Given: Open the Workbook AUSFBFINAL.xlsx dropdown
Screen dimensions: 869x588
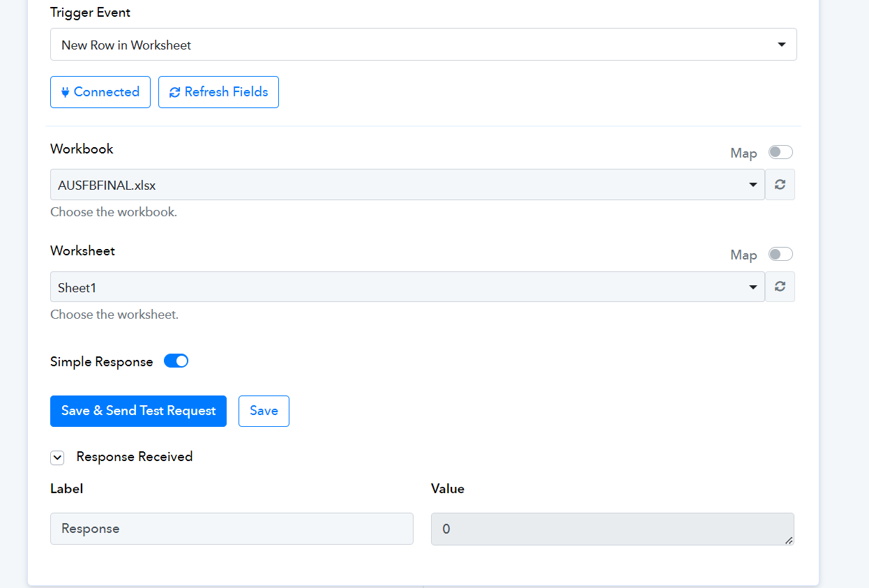Looking at the screenshot, I should [x=407, y=185].
